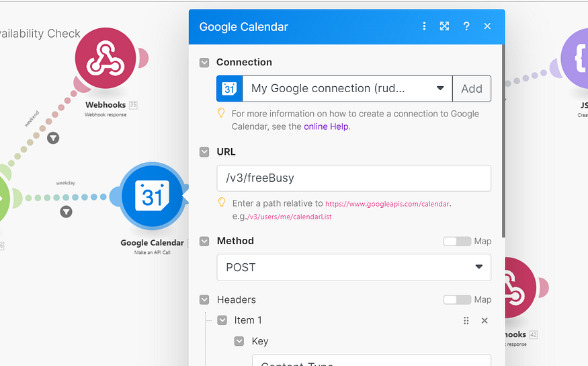
Task: Open the weekend route filter icon
Action: (x=53, y=138)
